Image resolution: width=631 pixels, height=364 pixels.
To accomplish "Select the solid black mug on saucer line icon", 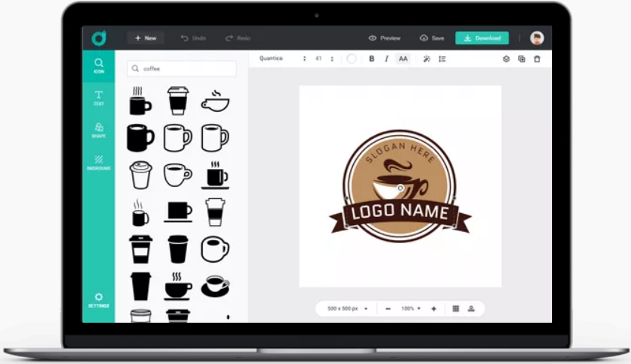I will click(178, 212).
